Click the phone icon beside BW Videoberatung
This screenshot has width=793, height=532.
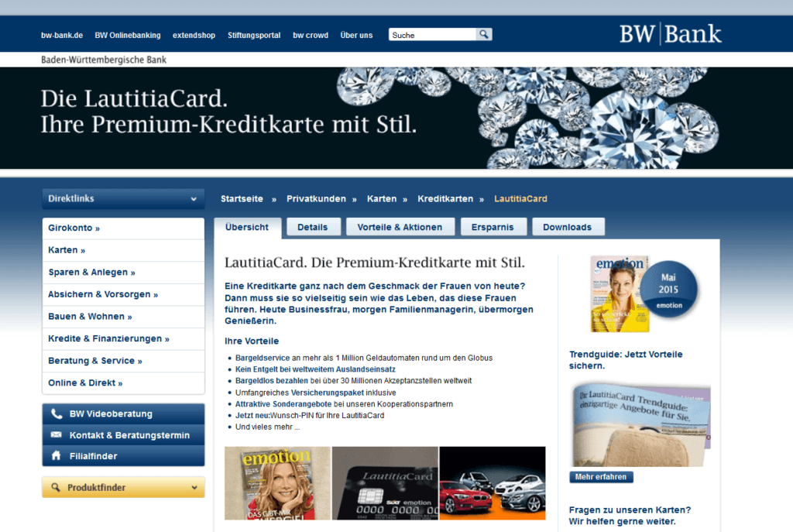pos(56,414)
